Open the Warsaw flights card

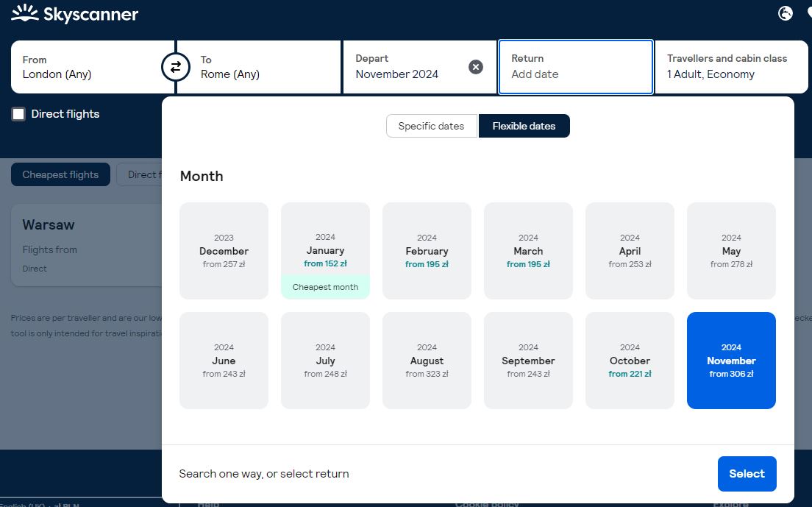pyautogui.click(x=87, y=245)
